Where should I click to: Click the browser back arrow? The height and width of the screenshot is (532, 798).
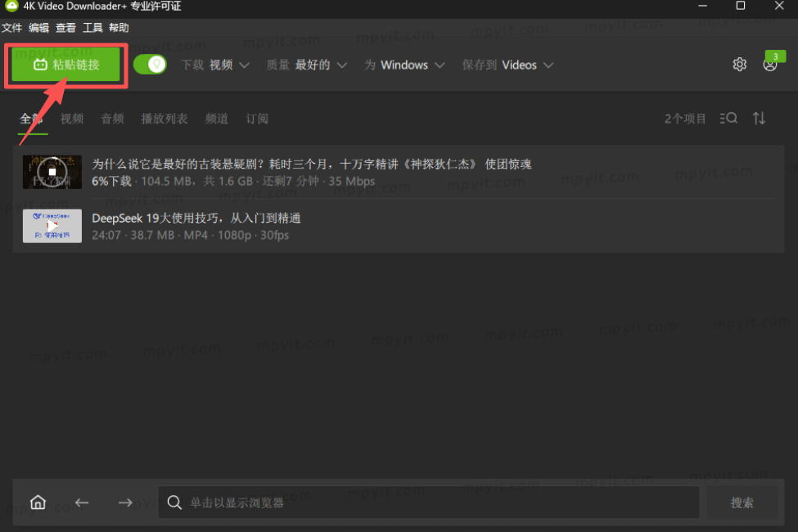[x=81, y=503]
